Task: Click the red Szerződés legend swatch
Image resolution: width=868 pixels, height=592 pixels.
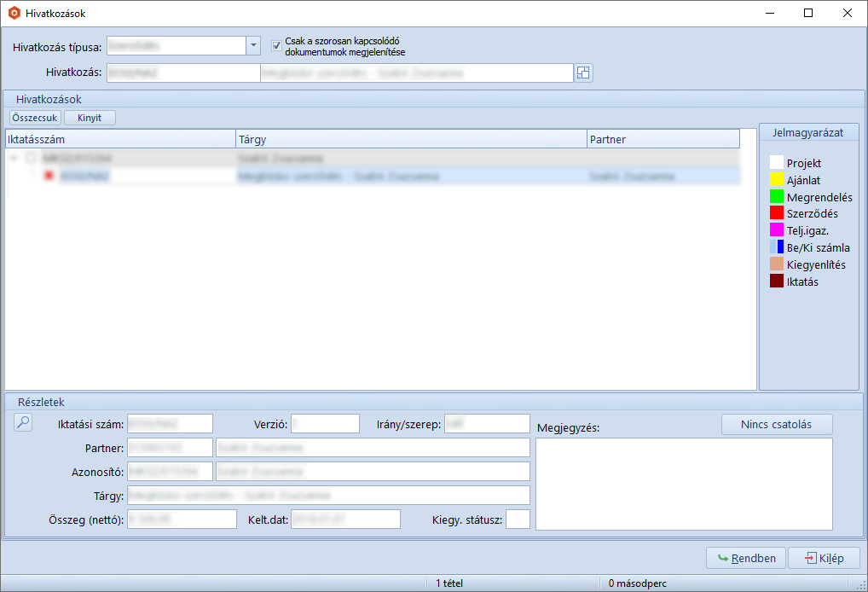Action: tap(776, 213)
